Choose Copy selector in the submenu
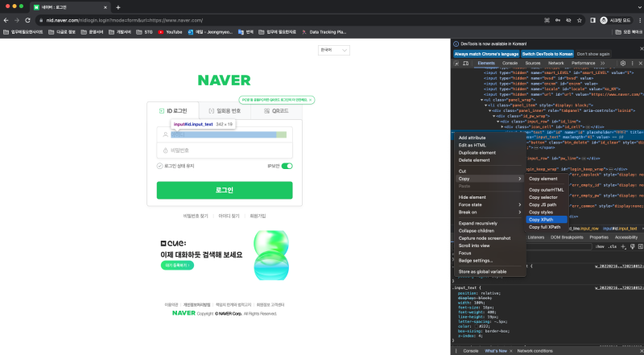 pyautogui.click(x=547, y=197)
